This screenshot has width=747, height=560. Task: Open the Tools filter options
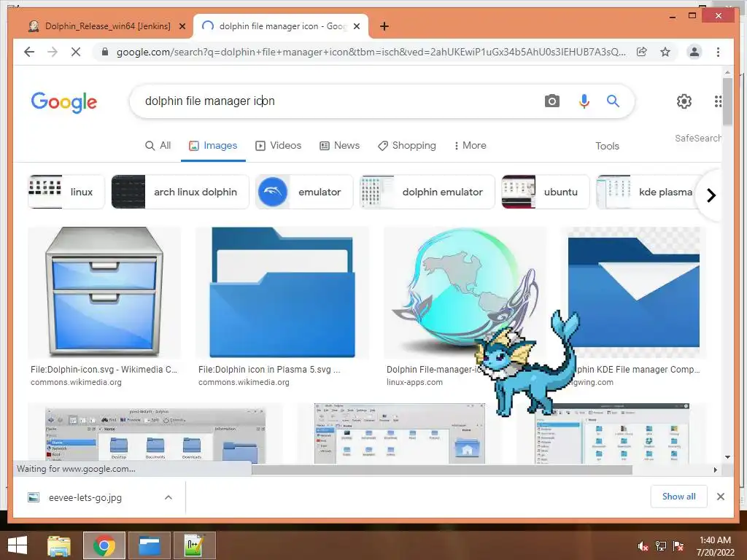[607, 146]
